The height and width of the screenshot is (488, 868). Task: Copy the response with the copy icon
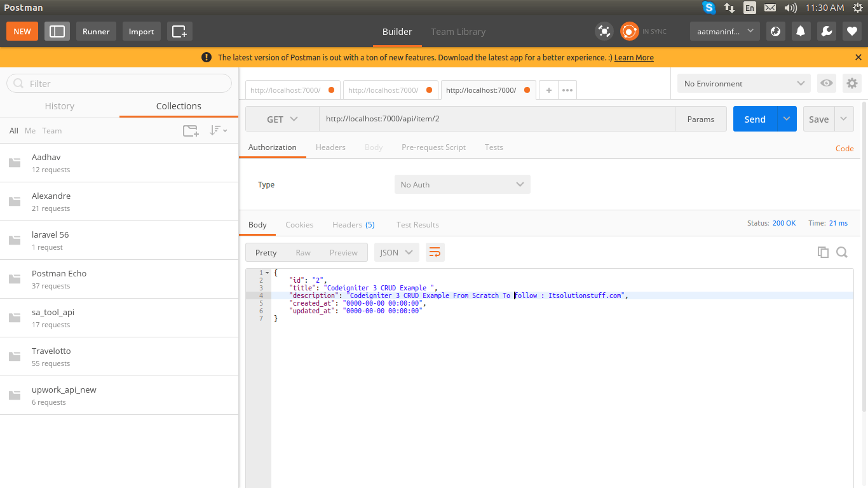point(823,252)
